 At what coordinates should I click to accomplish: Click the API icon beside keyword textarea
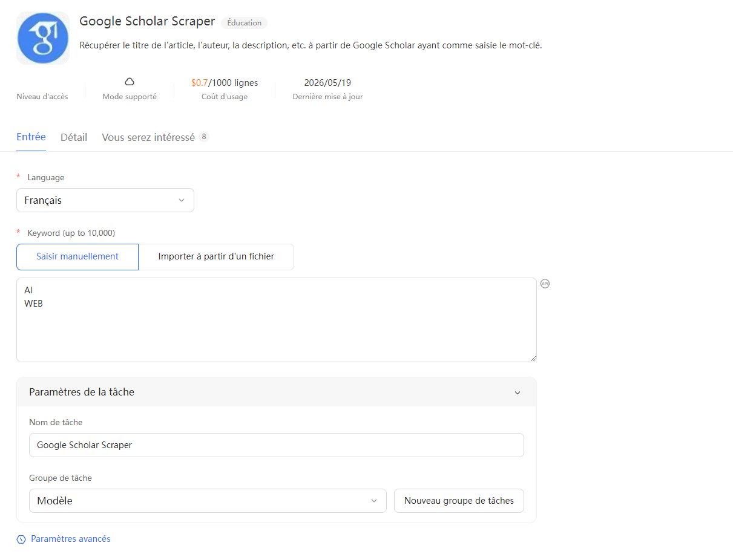point(545,284)
